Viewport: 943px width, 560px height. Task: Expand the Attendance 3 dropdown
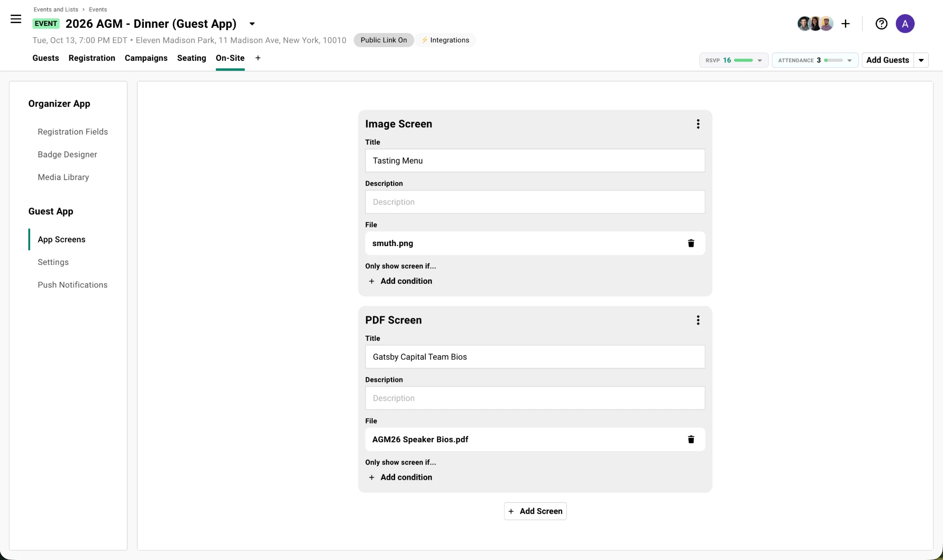pos(815,60)
